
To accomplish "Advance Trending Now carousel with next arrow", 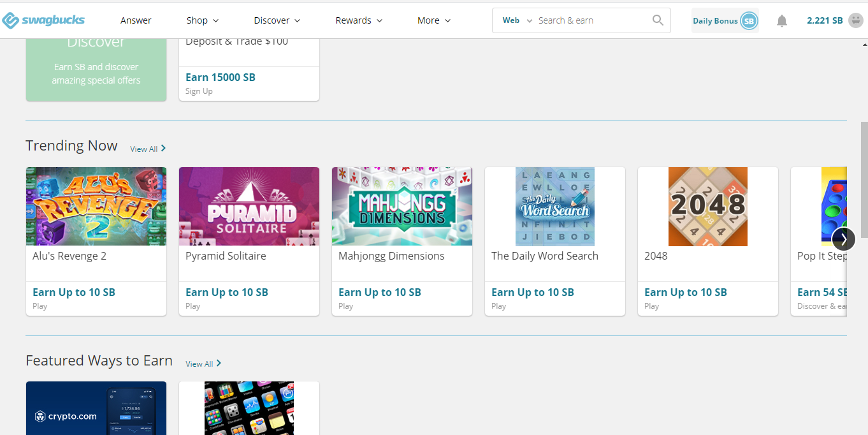I will click(x=843, y=239).
